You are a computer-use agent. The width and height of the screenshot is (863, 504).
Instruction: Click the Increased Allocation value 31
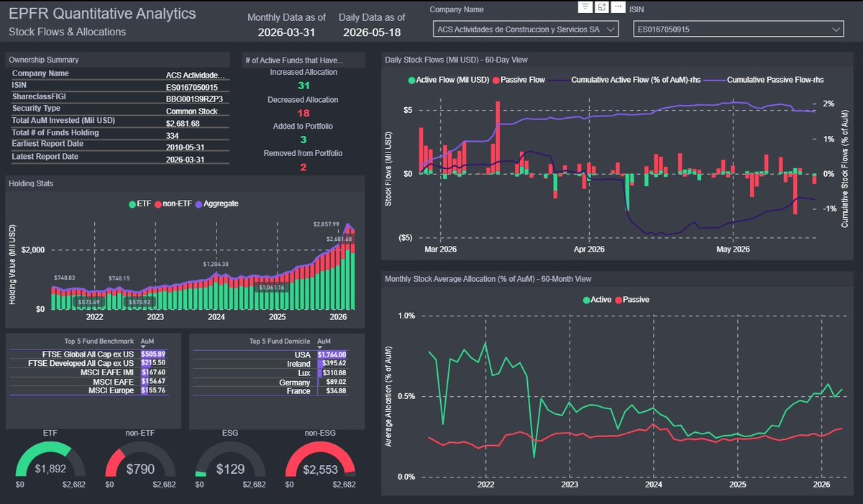point(303,86)
